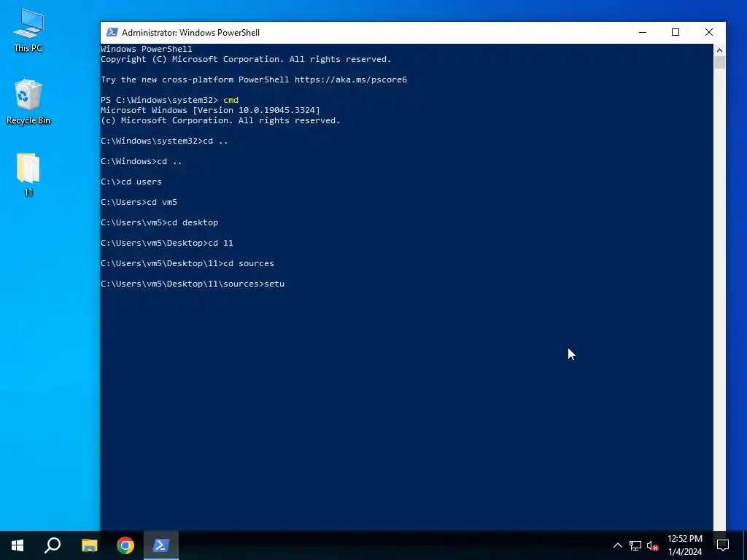This screenshot has width=747, height=560.
Task: Open the Windows Start menu
Action: click(x=18, y=545)
